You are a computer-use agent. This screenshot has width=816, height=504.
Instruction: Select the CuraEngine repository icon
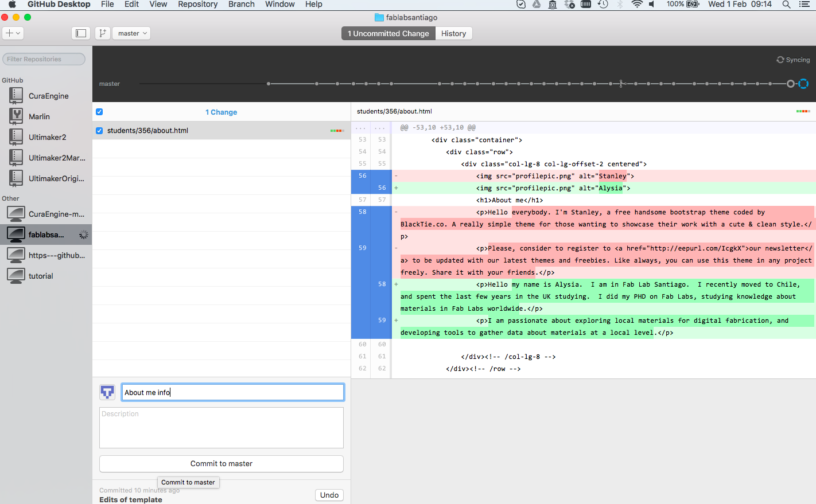coord(16,96)
